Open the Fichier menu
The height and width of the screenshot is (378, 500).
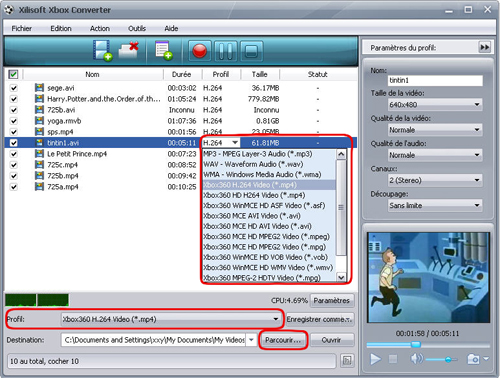tap(22, 28)
